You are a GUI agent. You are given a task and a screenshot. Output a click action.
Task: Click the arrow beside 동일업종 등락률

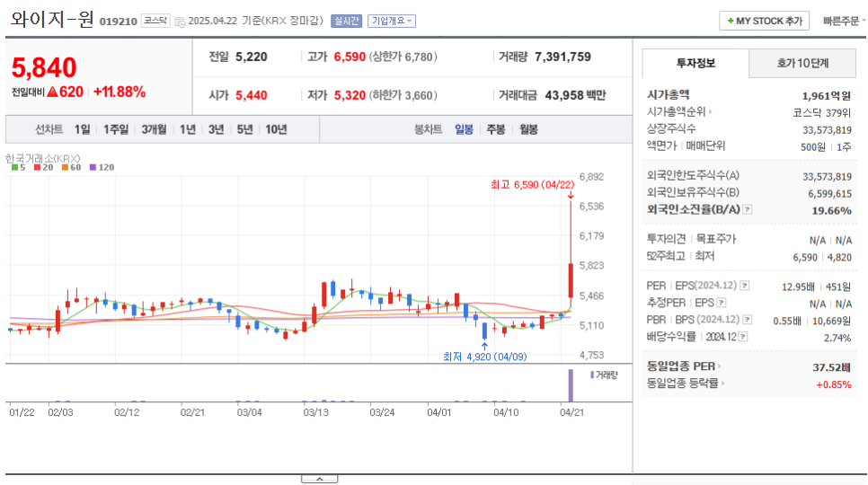pyautogui.click(x=722, y=384)
